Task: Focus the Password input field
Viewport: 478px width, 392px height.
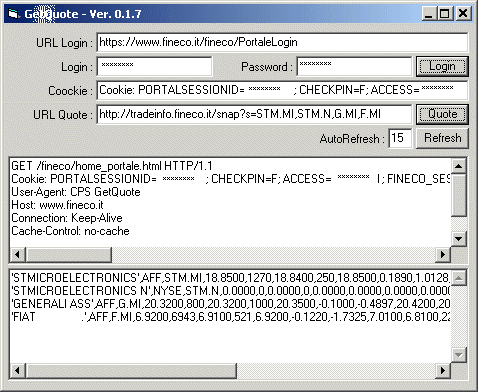Action: (354, 66)
